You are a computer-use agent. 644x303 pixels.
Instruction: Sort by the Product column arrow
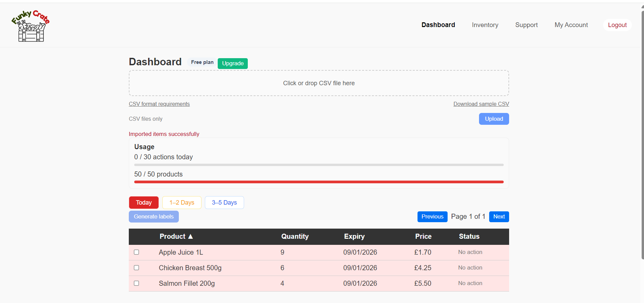[191, 236]
